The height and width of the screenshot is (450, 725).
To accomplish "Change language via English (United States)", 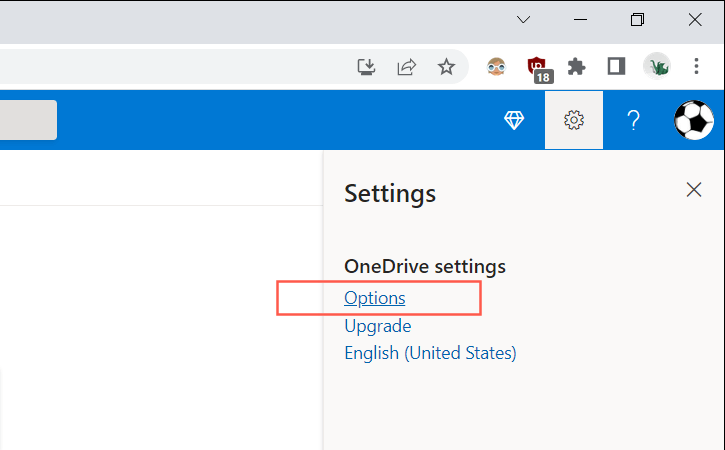I will [430, 353].
